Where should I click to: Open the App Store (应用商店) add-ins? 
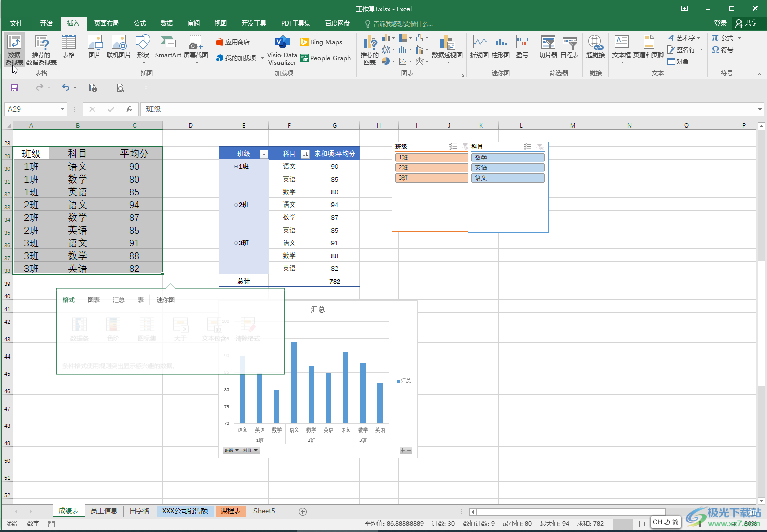point(233,42)
